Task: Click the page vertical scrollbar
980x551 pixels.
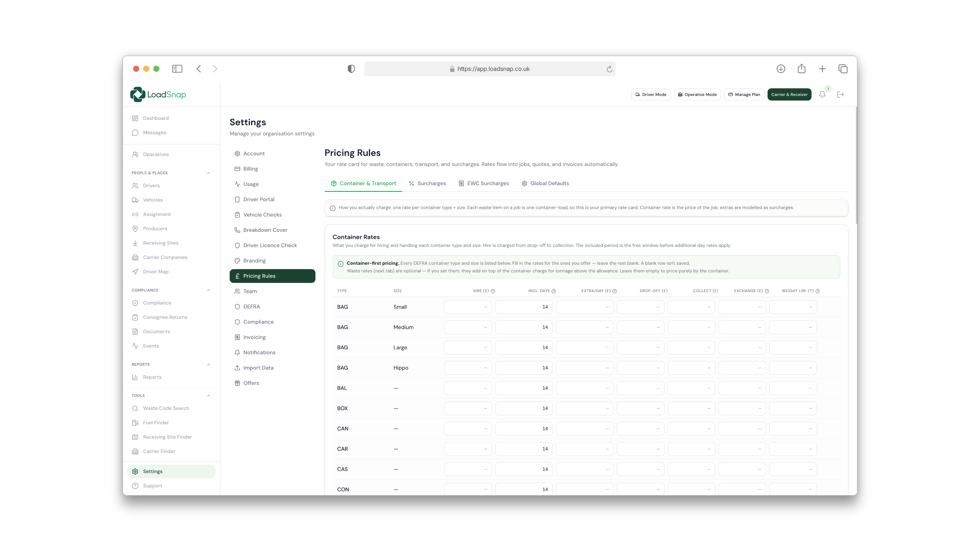Action: click(856, 165)
